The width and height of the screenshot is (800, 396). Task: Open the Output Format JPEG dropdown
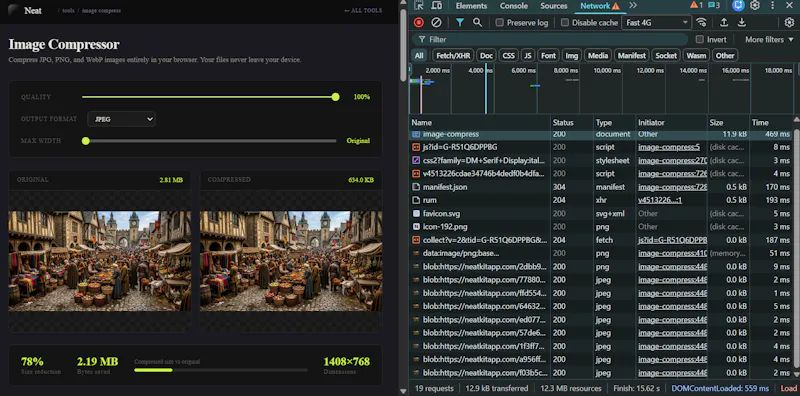click(x=121, y=119)
